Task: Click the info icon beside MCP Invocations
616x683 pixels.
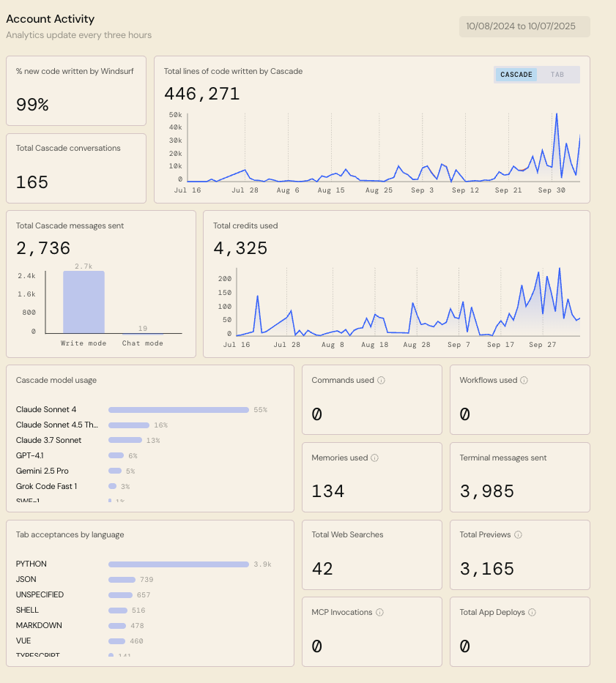Action: [380, 613]
